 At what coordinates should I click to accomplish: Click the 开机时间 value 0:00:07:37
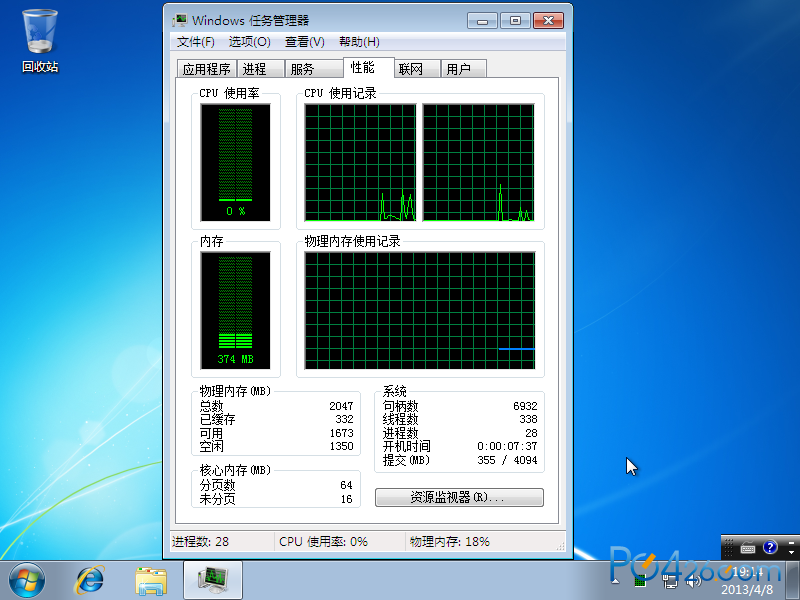click(507, 446)
